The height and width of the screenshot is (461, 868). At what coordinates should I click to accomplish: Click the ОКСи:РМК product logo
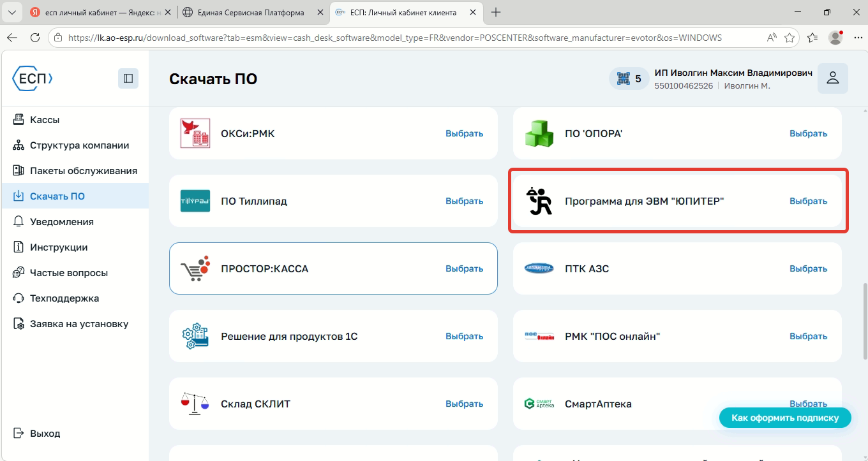(x=195, y=133)
